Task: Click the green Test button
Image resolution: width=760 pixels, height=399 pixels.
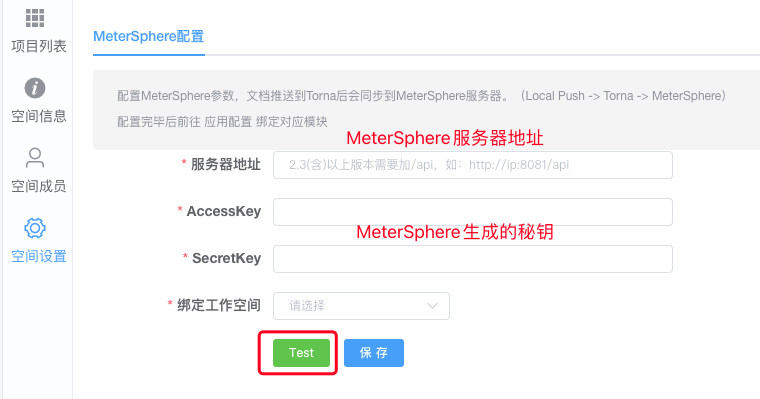Action: coord(301,353)
